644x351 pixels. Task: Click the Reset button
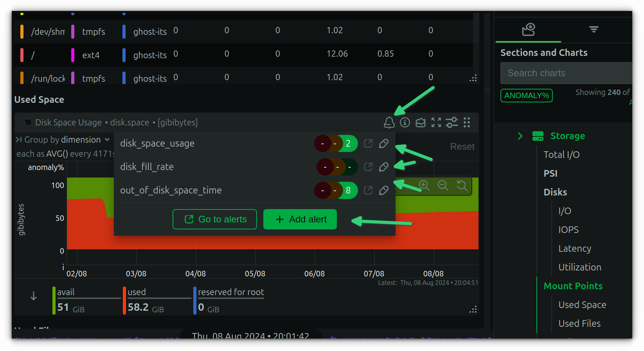[x=462, y=147]
